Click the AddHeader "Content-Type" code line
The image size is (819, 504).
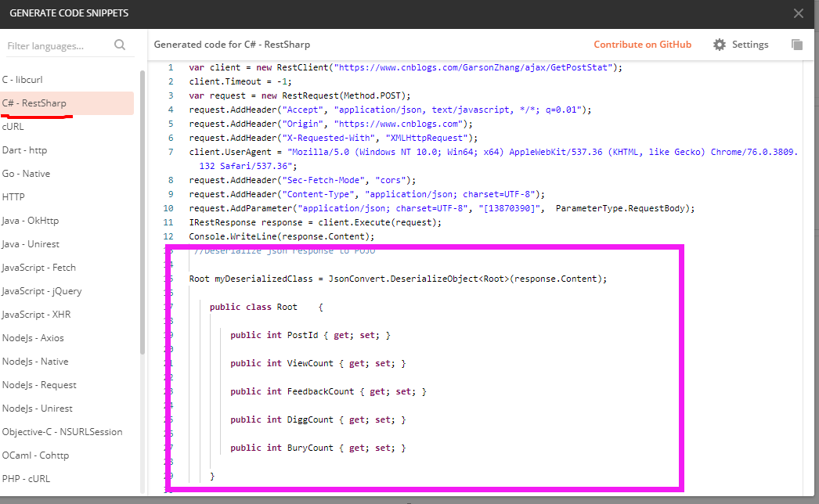pyautogui.click(x=366, y=194)
